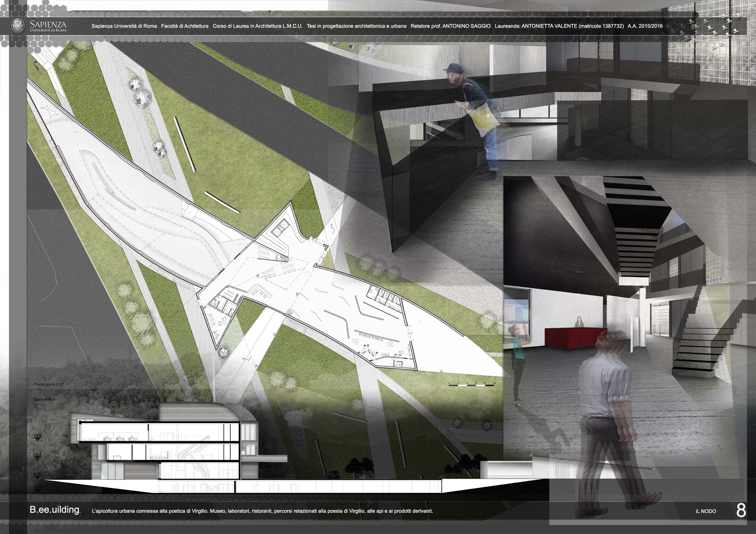Image resolution: width=756 pixels, height=534 pixels.
Task: Click the 'B.ee.uilding.' project title
Action: (x=55, y=510)
